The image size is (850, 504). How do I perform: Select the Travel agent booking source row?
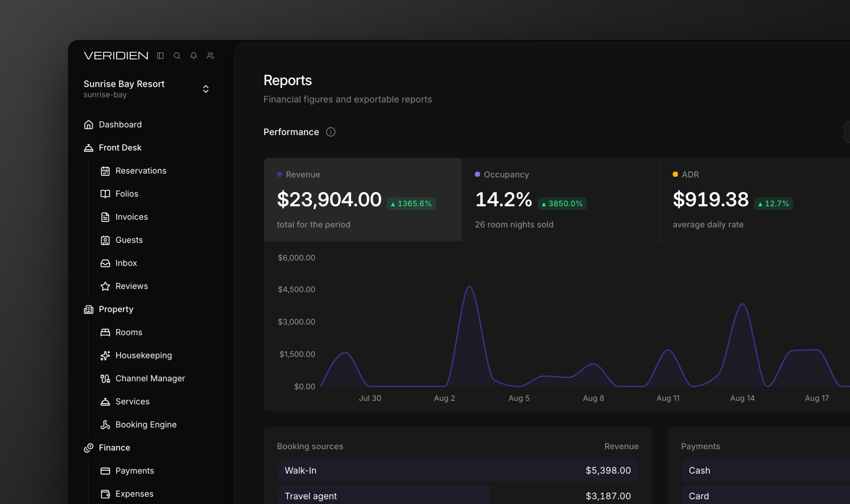[x=457, y=495]
